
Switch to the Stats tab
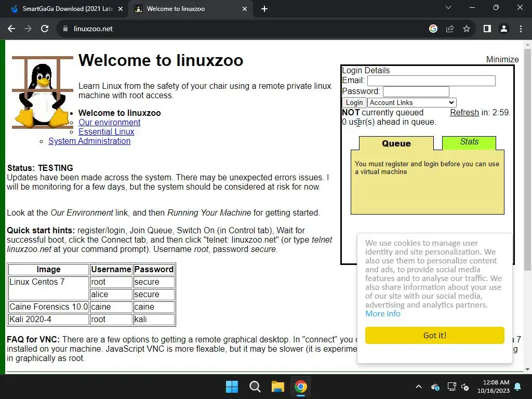(x=469, y=142)
